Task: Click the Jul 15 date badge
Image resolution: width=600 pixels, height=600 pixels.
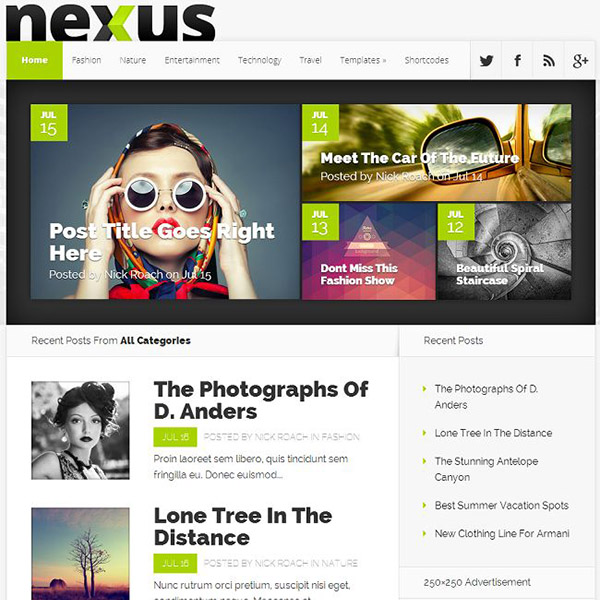Action: coord(49,123)
